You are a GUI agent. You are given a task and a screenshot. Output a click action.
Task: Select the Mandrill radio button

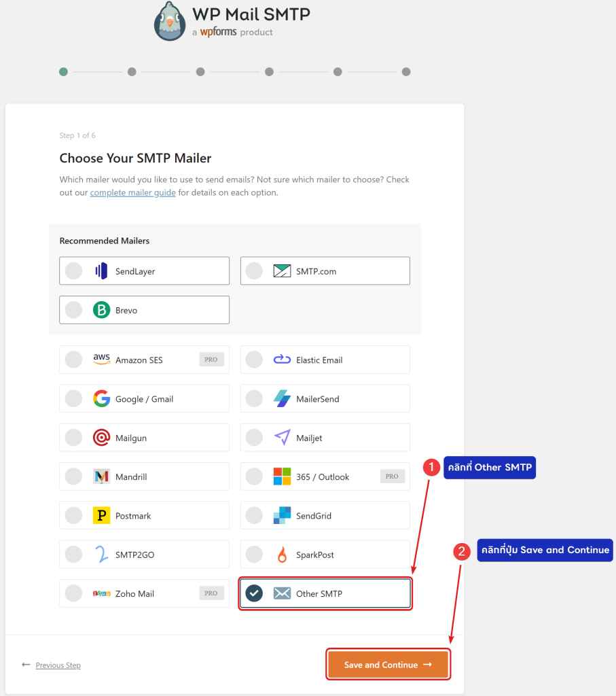pos(73,476)
